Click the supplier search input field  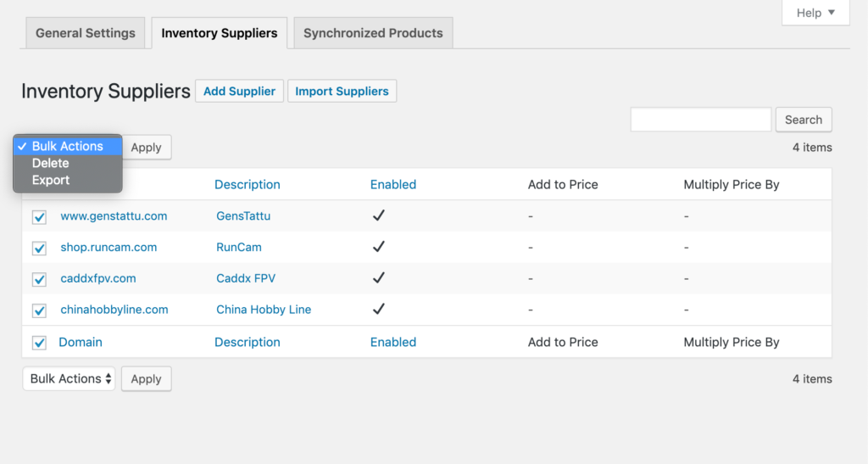pos(700,120)
